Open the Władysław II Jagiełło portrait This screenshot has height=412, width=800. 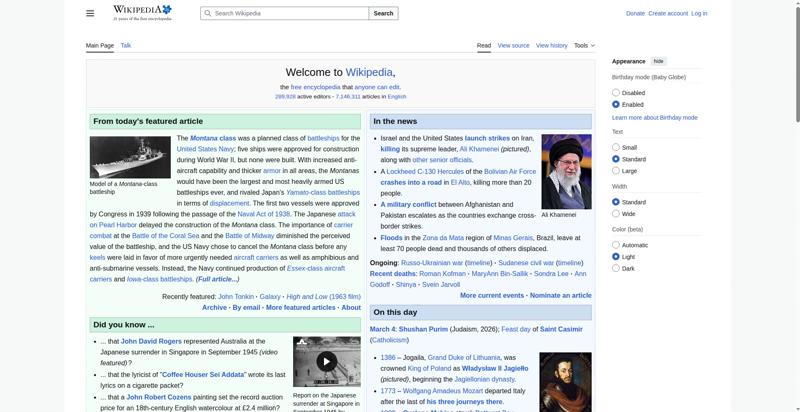click(x=565, y=382)
